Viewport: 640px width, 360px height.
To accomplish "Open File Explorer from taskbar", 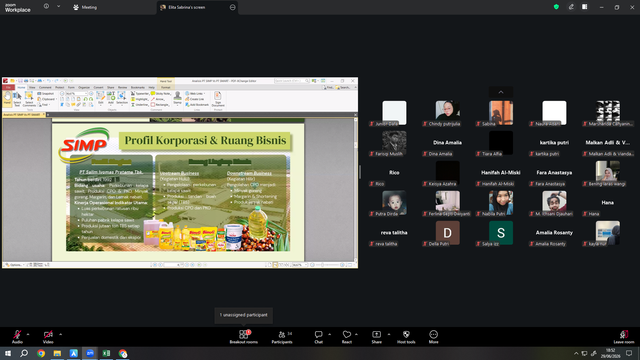I will coord(57,353).
